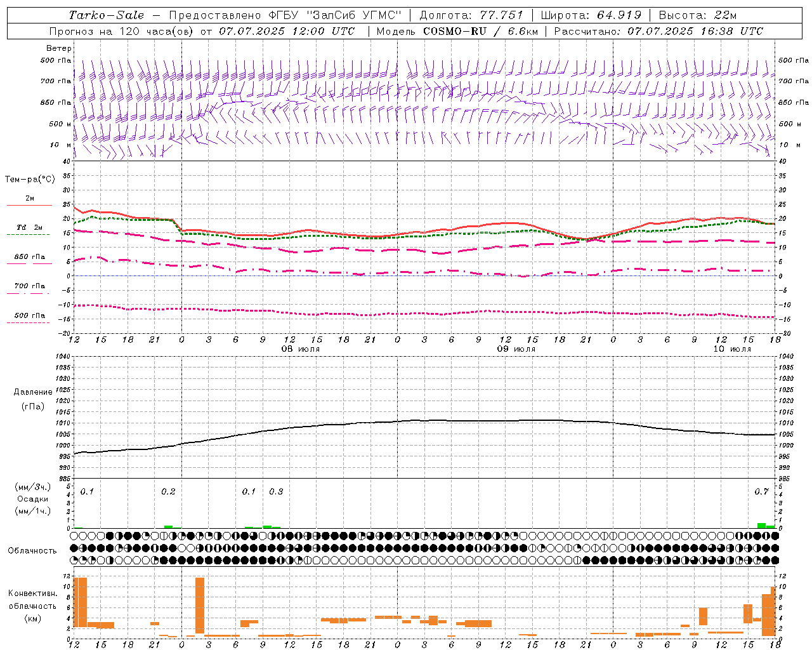Select the 'Широта: 64.919' header text
Screen dimensions: 812x650
tap(591, 15)
